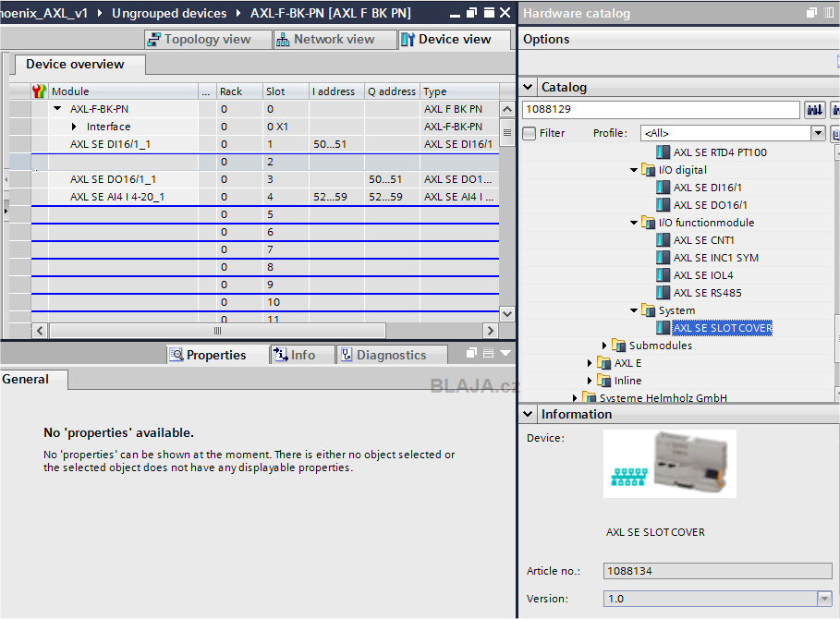Click the slot cover device image thumbnail

[x=670, y=464]
